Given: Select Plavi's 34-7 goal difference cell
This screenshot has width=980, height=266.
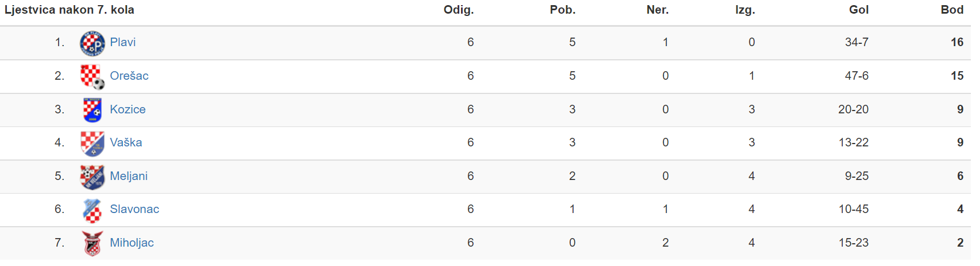Looking at the screenshot, I should click(857, 42).
